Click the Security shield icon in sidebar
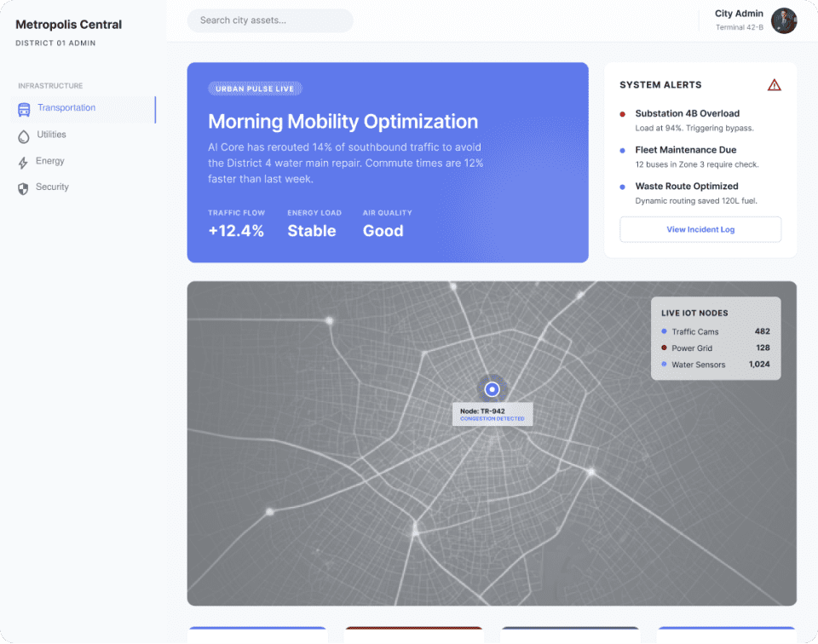Viewport: 818px width, 644px height. (24, 188)
